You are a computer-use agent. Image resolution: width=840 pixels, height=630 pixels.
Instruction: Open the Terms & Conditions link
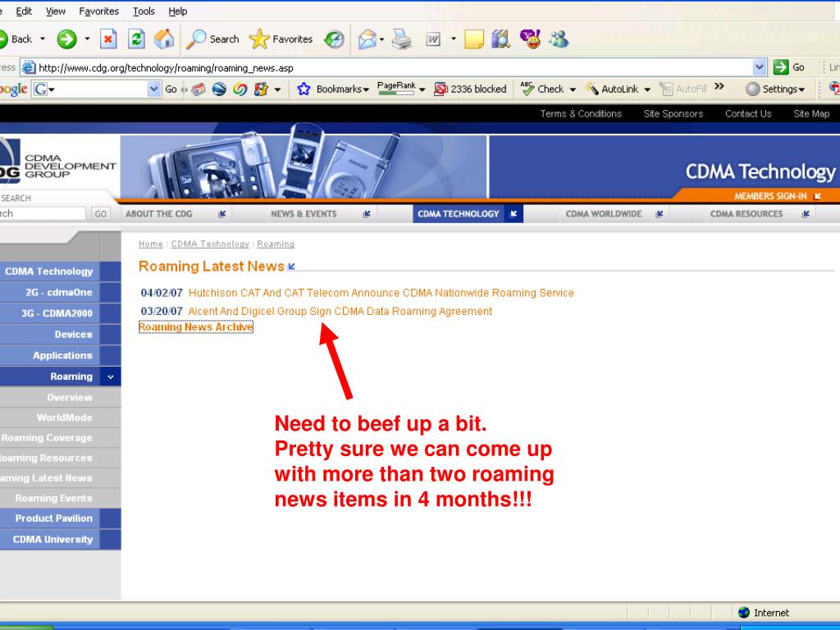click(x=581, y=113)
